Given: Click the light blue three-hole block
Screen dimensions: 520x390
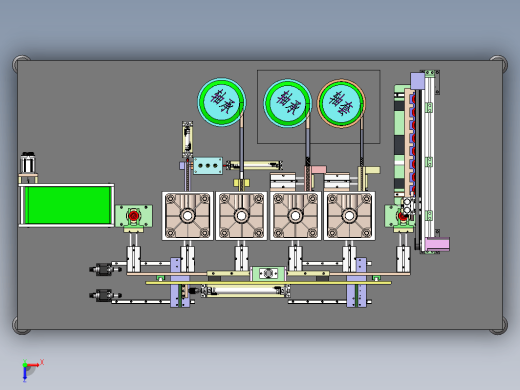Looking at the screenshot, I should (x=208, y=166).
